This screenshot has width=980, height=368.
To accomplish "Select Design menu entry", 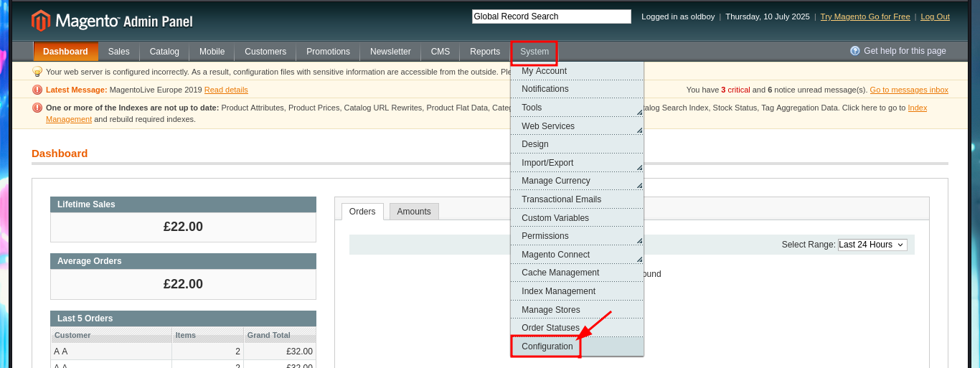I will (x=577, y=144).
